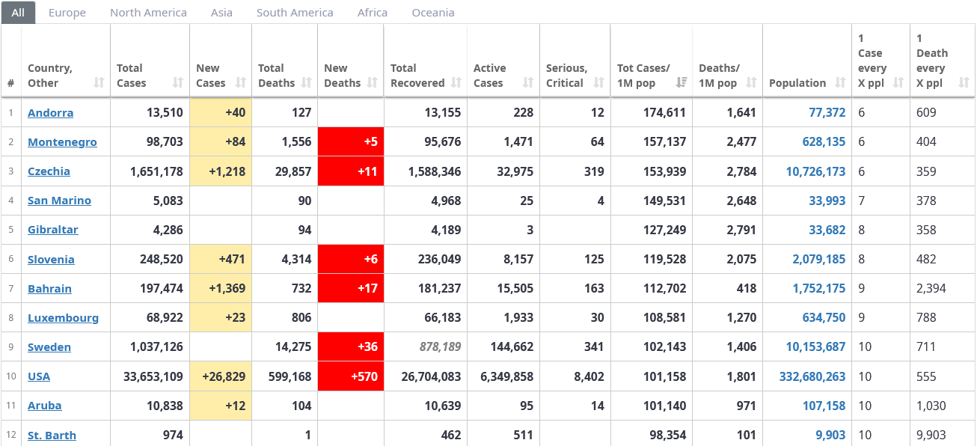Sort table by Total Cases column icon
Viewport: 980px width, 446px height.
[177, 82]
